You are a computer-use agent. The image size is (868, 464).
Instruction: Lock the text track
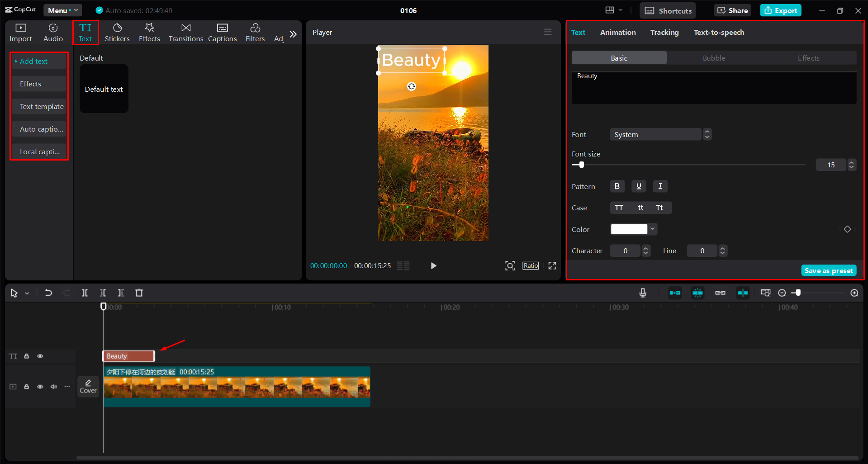click(x=26, y=356)
